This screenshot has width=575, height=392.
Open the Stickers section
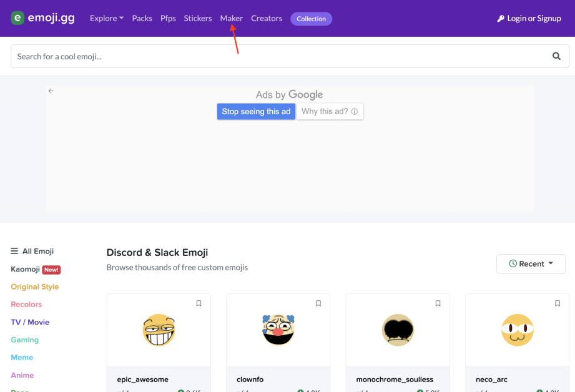(x=197, y=18)
